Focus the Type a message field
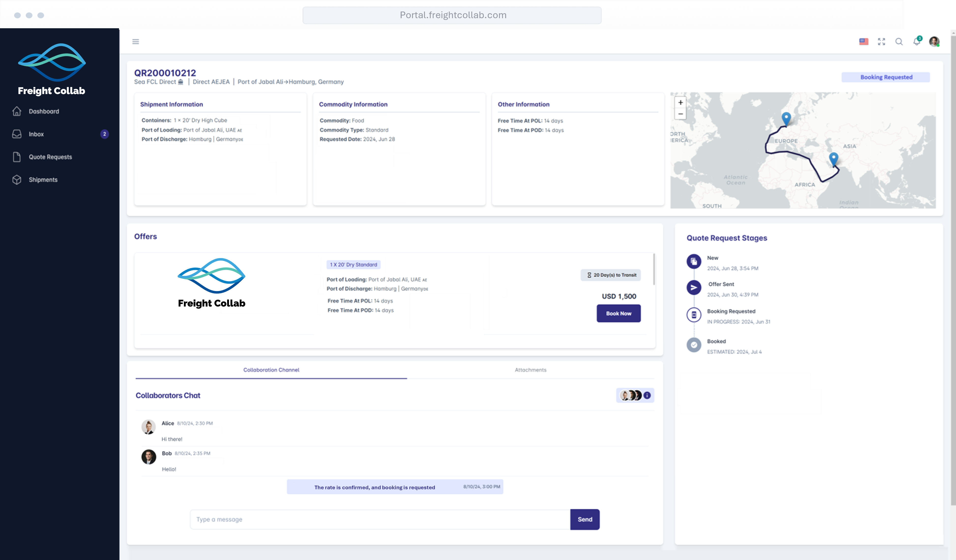Screen dimensions: 956x560 pyautogui.click(x=379, y=519)
